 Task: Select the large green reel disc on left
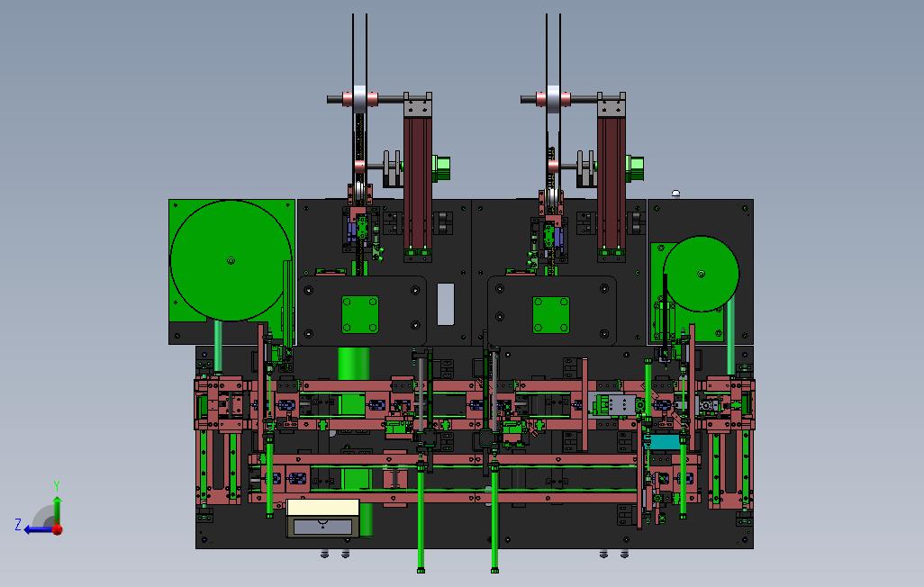point(231,260)
